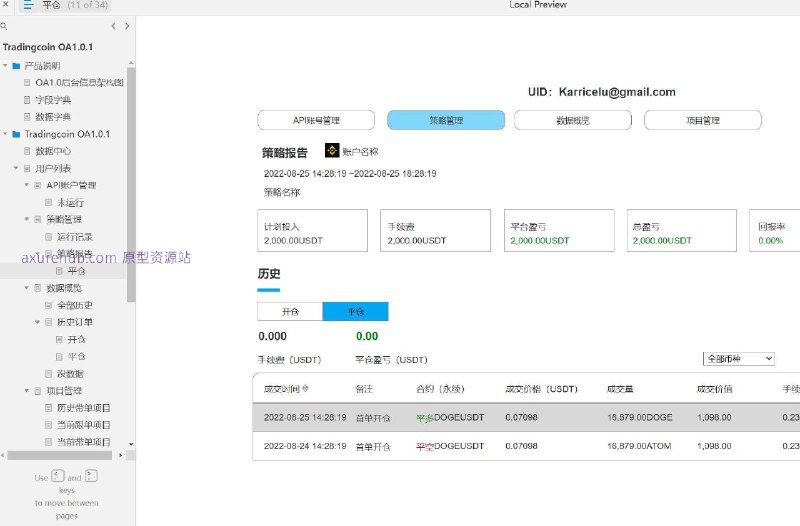Select the highlighted 平仓 page under 策略管理
The image size is (800, 526).
tap(76, 271)
